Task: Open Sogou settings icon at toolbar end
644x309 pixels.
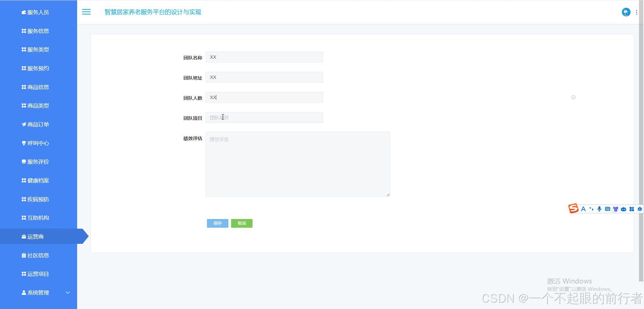Action: coord(640,209)
